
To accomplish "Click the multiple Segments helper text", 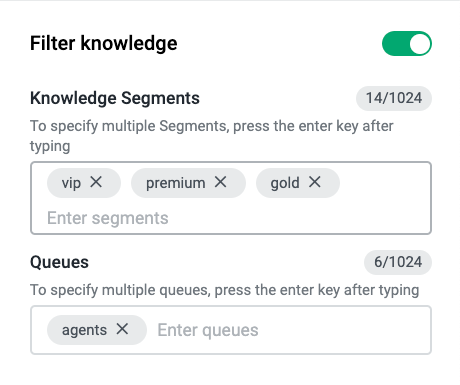I will (212, 136).
